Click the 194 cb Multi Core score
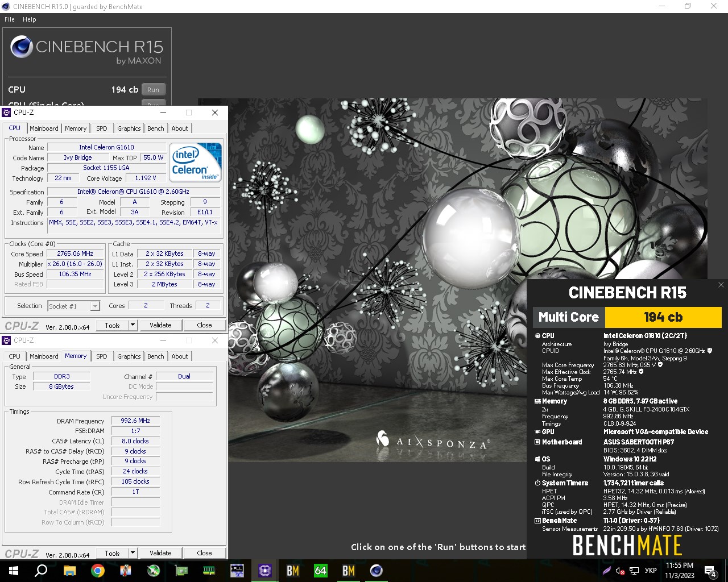 (x=663, y=317)
